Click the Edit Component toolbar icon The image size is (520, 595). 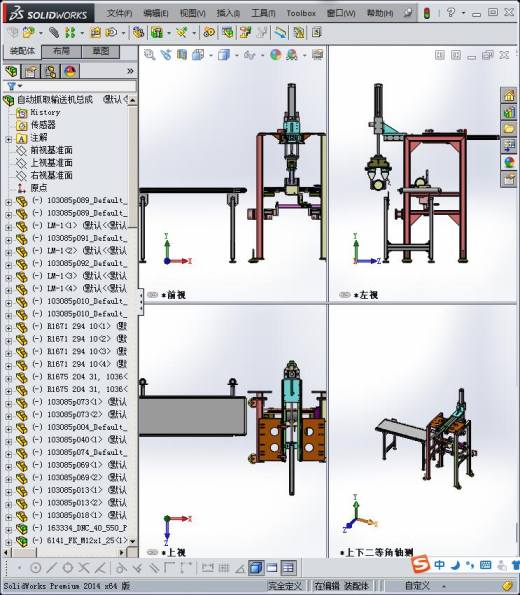pos(13,33)
